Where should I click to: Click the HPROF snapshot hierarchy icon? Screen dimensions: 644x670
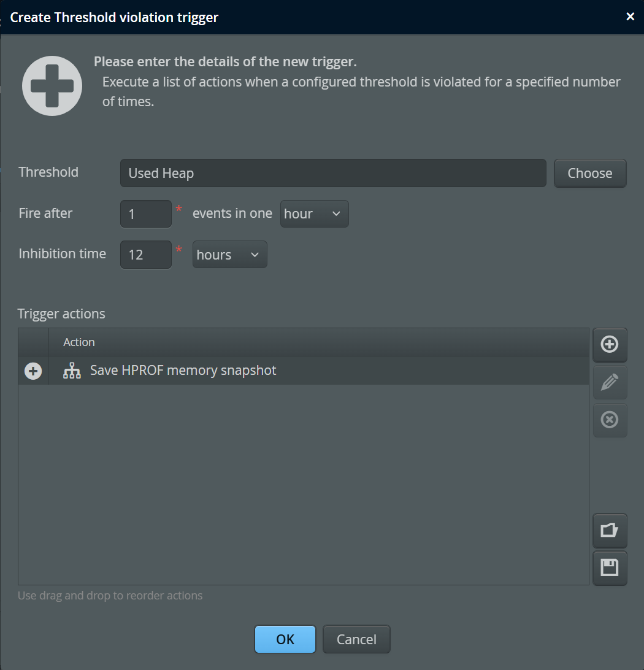click(72, 371)
